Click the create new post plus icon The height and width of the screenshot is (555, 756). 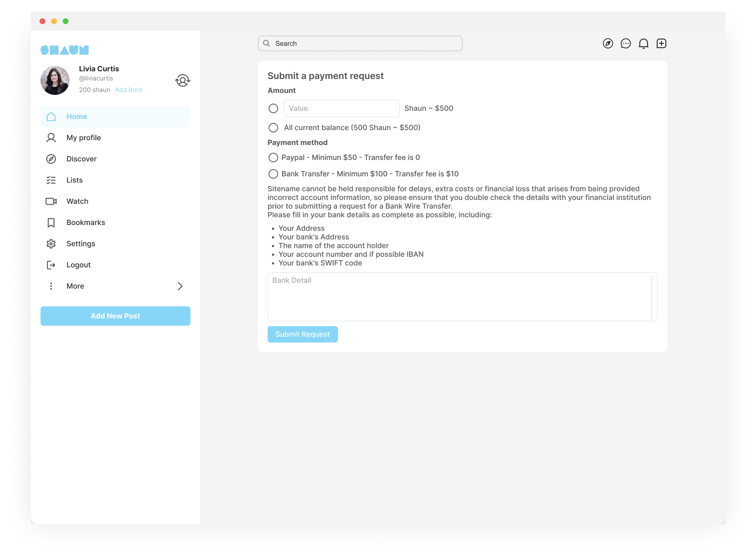click(x=661, y=43)
